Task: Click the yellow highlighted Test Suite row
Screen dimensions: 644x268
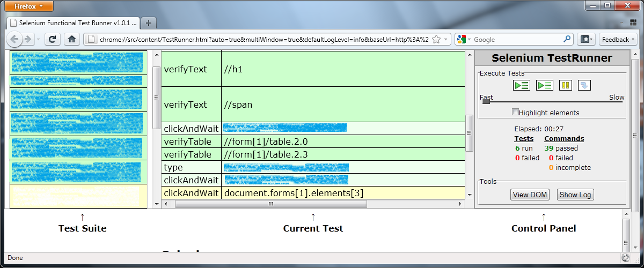Action: 78,196
